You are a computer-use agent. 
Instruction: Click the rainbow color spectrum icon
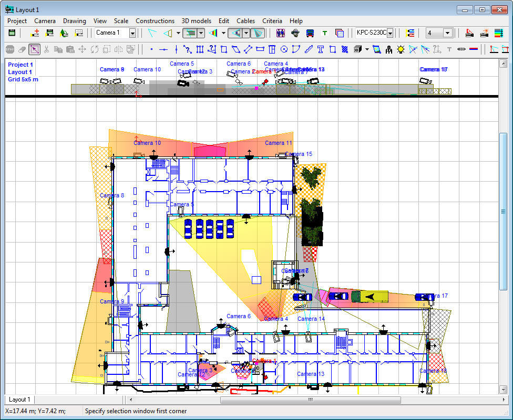tap(498, 33)
